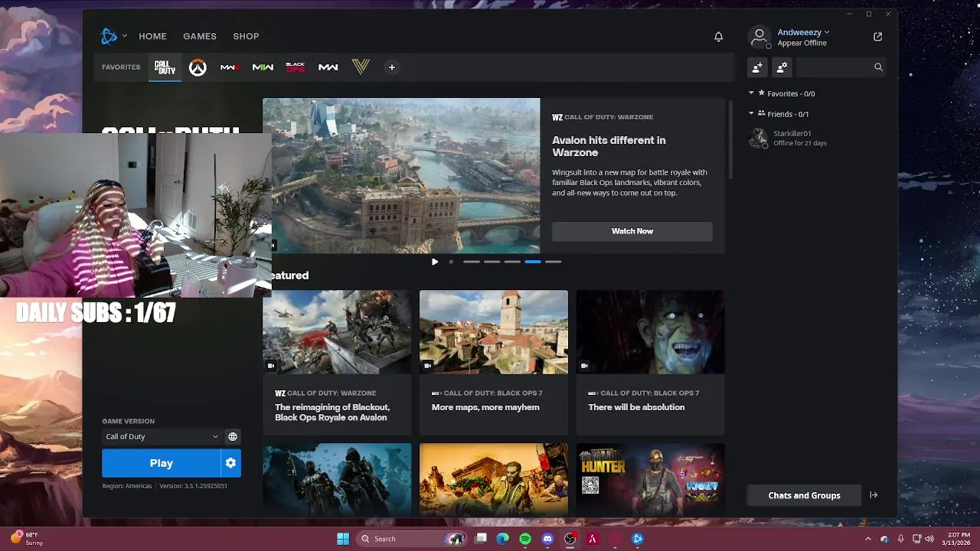Select the first carousel dot indicator

(x=451, y=262)
